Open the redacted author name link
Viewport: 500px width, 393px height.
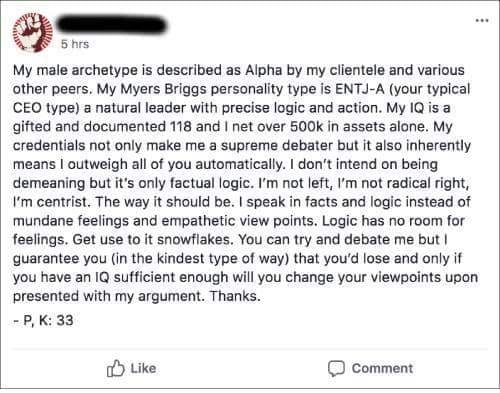112,24
